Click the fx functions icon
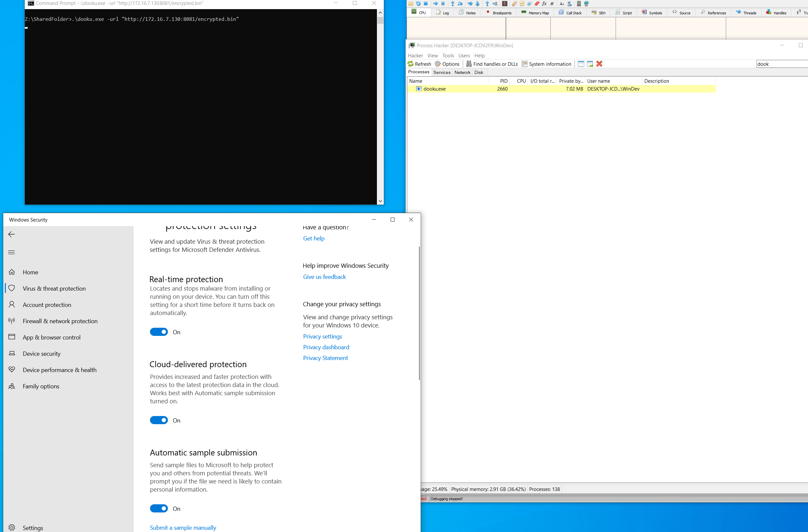 [544, 3]
